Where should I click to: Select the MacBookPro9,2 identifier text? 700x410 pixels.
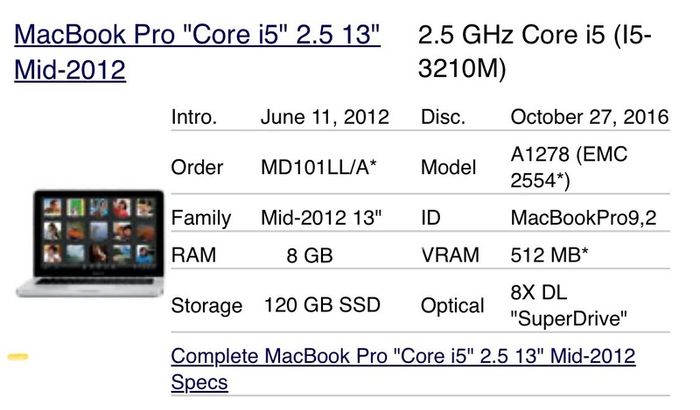tap(583, 218)
